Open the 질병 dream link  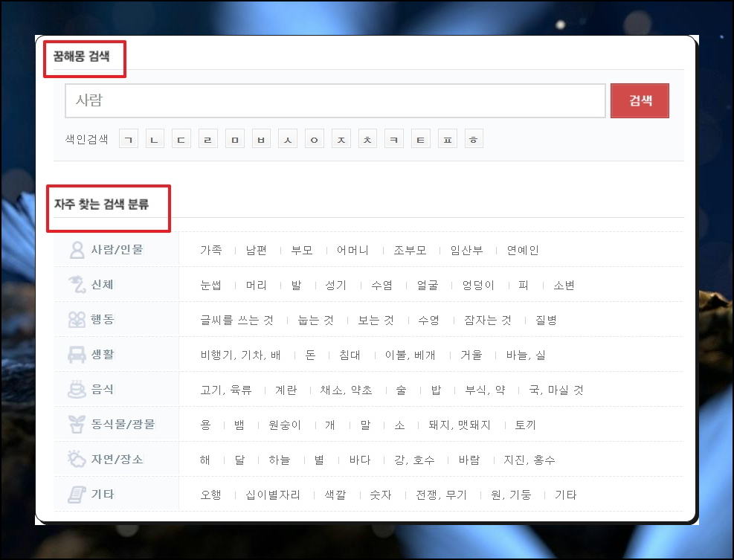pyautogui.click(x=547, y=321)
